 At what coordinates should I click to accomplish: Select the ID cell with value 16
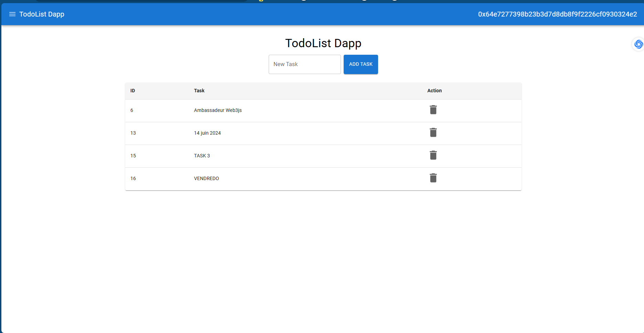(133, 178)
